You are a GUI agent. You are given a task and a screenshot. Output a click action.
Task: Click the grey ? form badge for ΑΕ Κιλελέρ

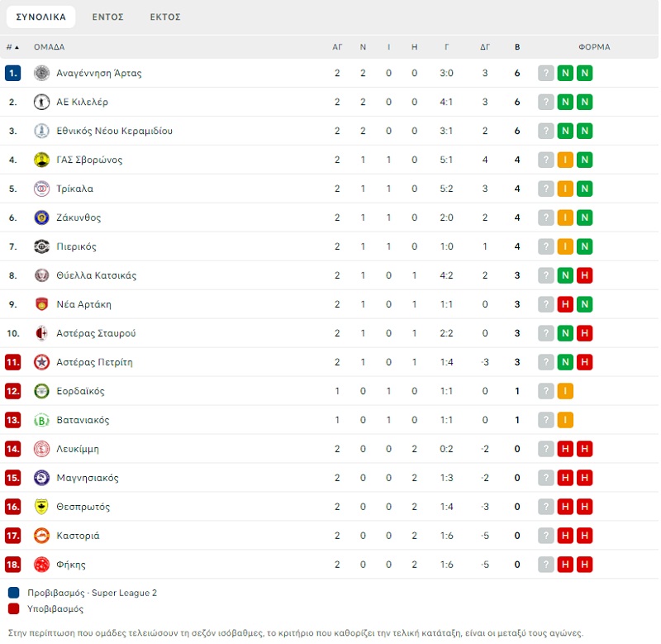(x=546, y=102)
